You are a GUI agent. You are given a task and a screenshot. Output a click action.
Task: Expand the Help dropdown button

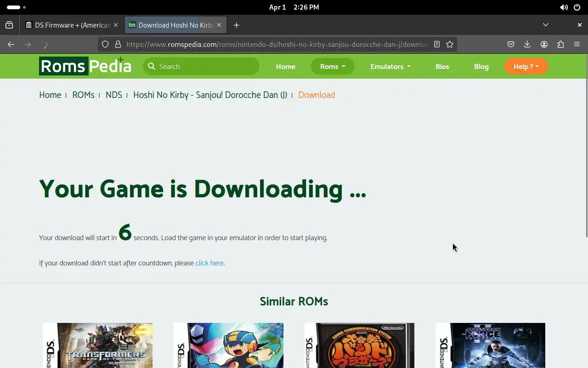pyautogui.click(x=526, y=66)
